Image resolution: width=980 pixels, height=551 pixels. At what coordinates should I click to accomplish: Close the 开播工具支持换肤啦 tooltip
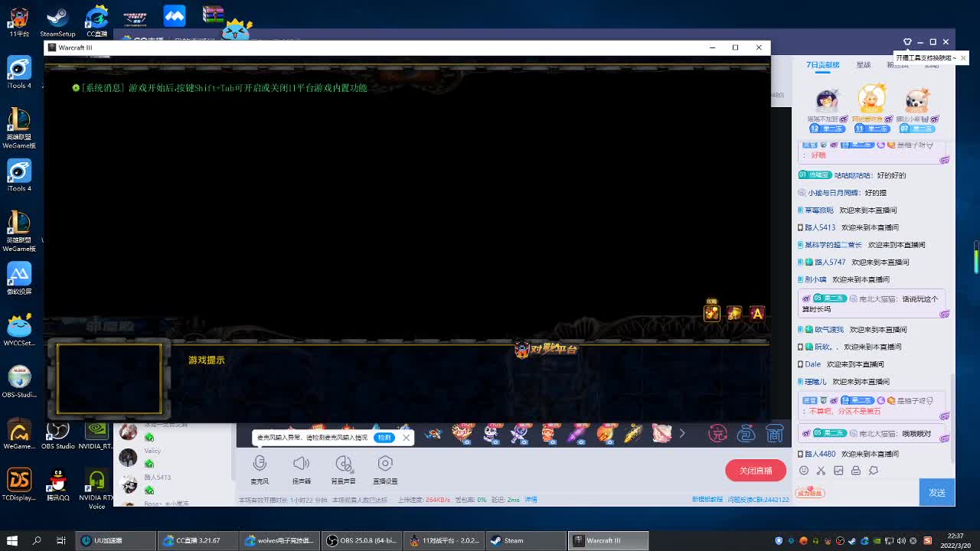coord(963,57)
